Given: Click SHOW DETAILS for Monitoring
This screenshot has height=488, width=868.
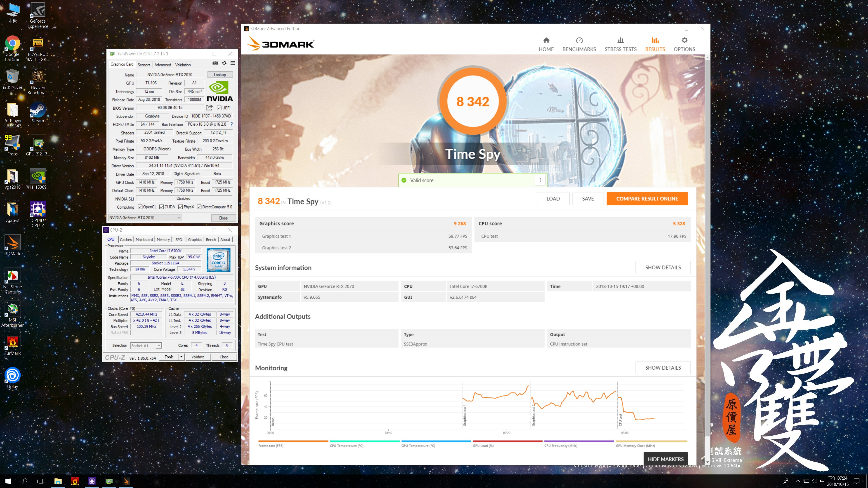Looking at the screenshot, I should (663, 368).
